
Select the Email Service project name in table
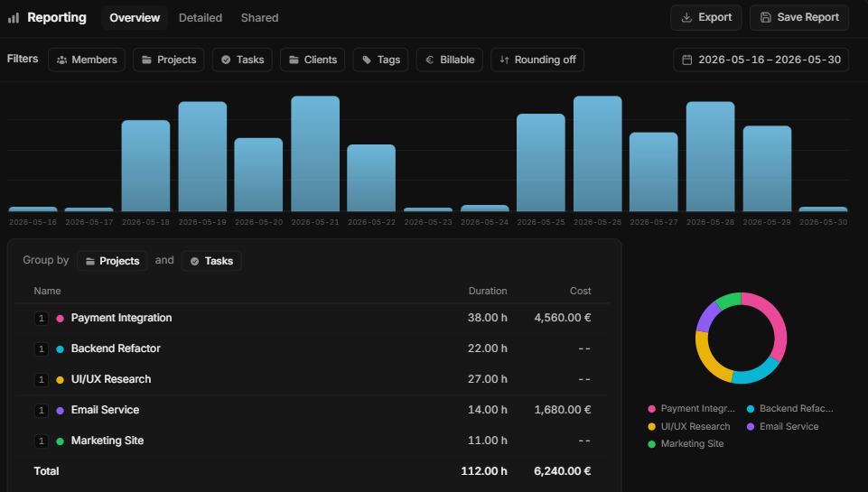105,410
